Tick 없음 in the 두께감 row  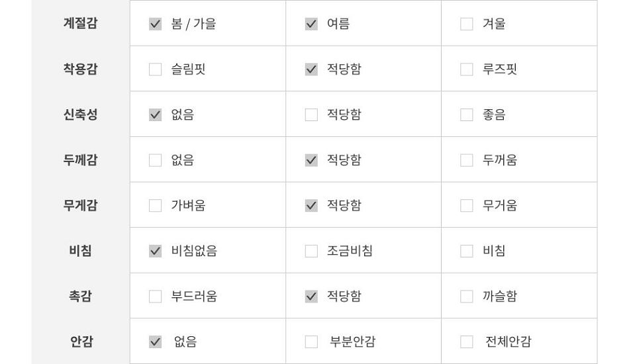click(155, 160)
